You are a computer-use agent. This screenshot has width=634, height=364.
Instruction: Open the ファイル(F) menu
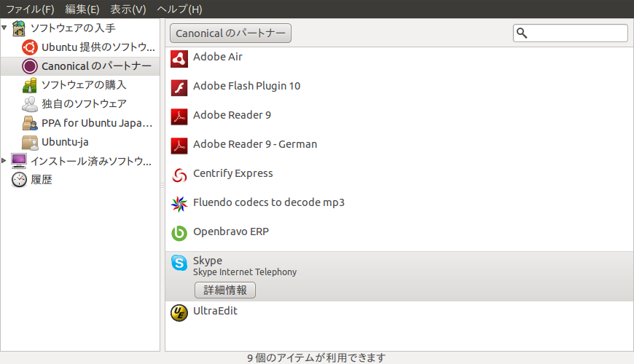(30, 9)
